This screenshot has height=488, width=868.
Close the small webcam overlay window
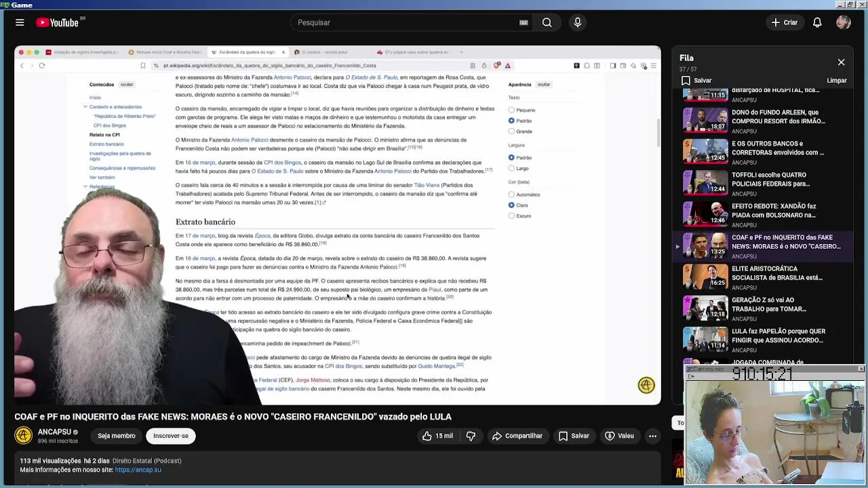click(x=861, y=369)
